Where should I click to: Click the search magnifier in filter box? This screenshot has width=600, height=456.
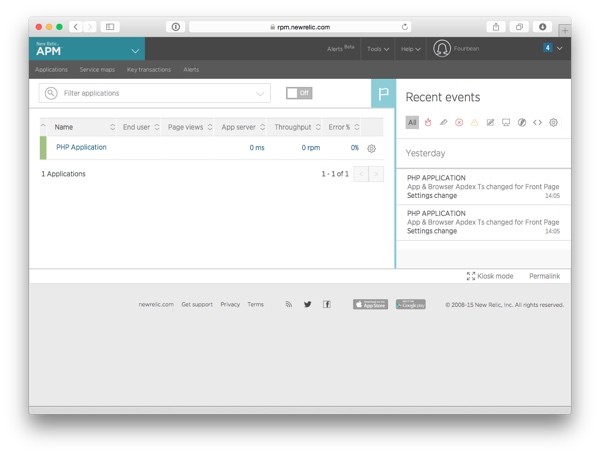[51, 93]
